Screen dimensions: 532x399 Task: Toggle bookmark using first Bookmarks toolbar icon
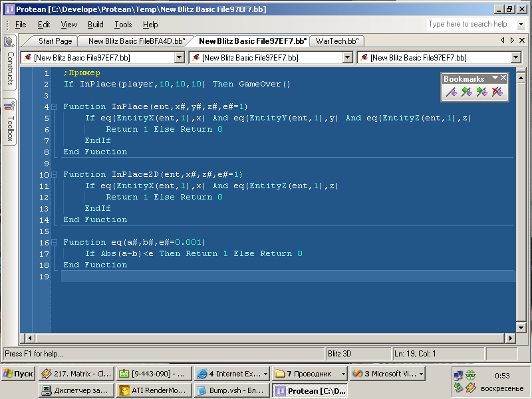[x=452, y=92]
